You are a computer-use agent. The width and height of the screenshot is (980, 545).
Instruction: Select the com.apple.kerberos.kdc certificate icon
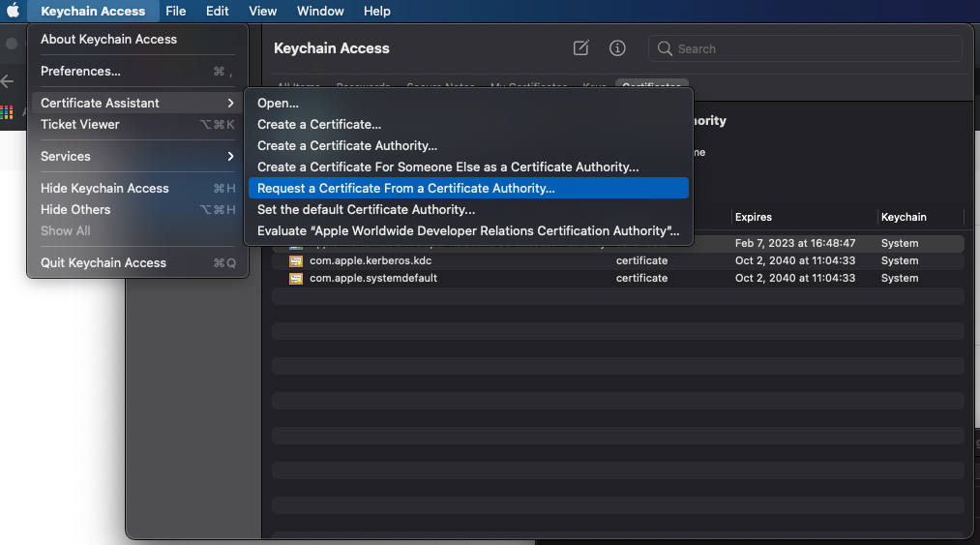296,261
